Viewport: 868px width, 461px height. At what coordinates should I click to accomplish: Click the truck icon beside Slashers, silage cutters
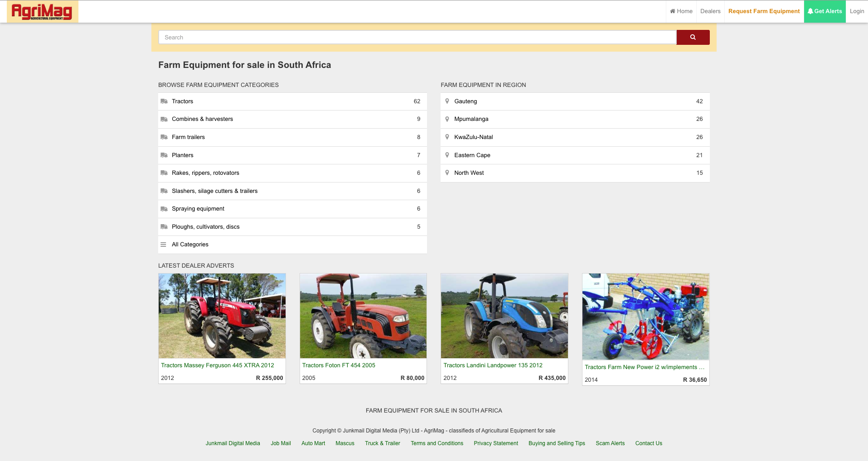point(164,191)
